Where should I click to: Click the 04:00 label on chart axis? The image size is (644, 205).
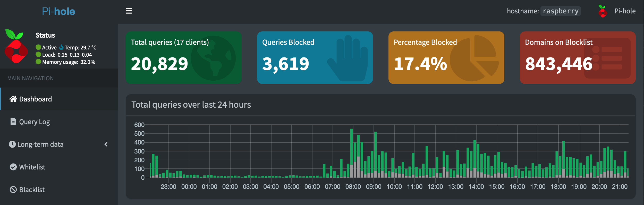(x=271, y=187)
